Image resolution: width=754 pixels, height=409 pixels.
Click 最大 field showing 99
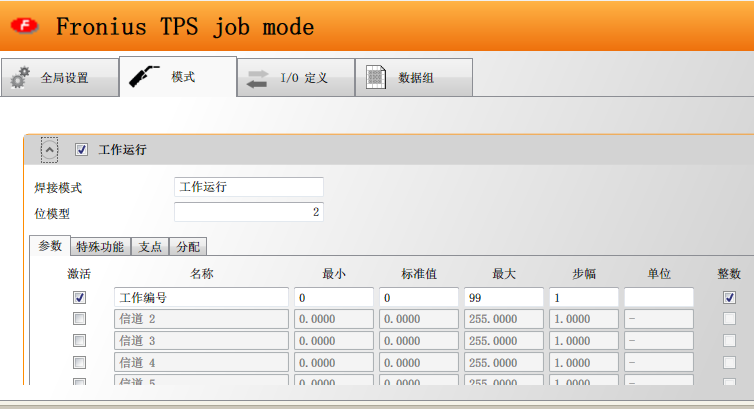coord(503,297)
